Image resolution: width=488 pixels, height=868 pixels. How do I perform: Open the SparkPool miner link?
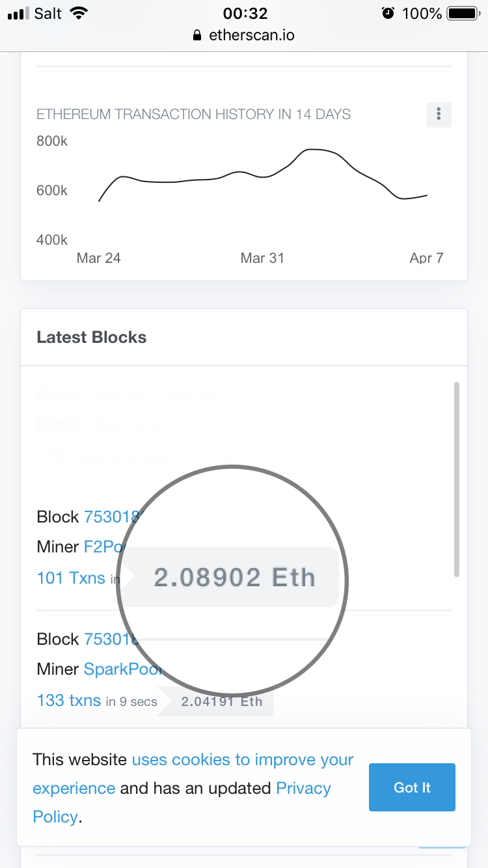click(x=121, y=669)
